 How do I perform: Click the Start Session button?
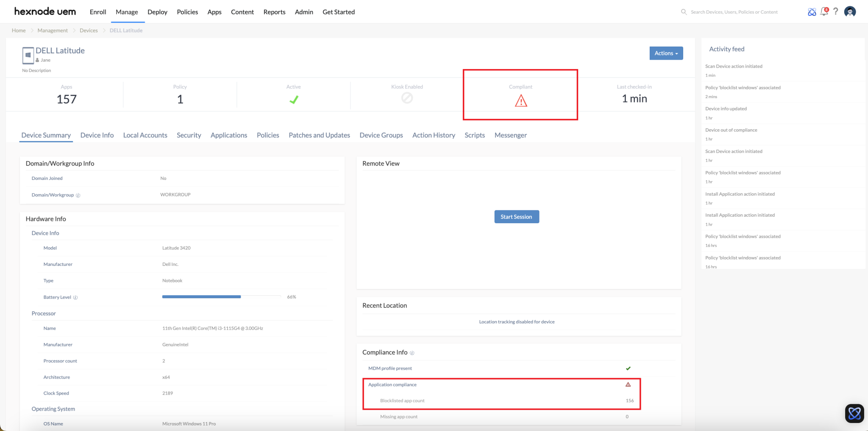click(516, 216)
